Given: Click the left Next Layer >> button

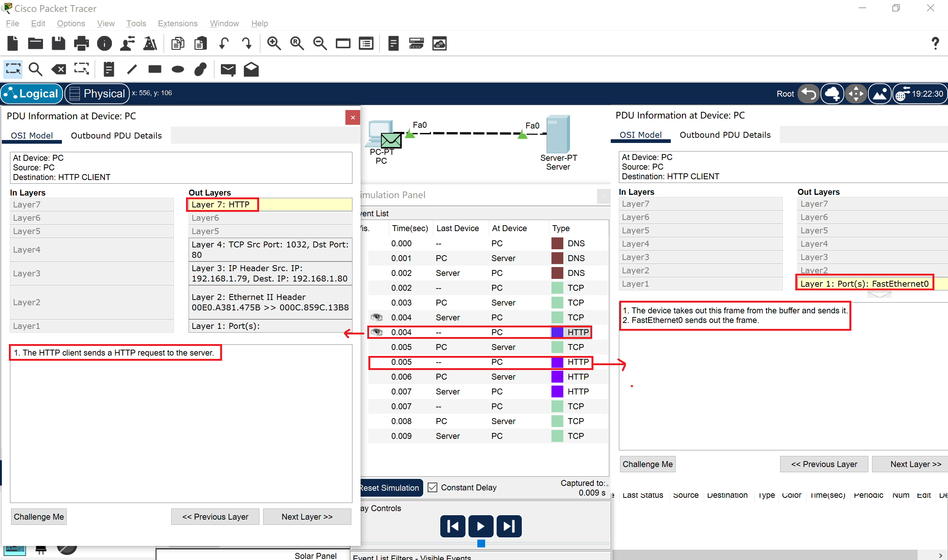Looking at the screenshot, I should (x=306, y=517).
